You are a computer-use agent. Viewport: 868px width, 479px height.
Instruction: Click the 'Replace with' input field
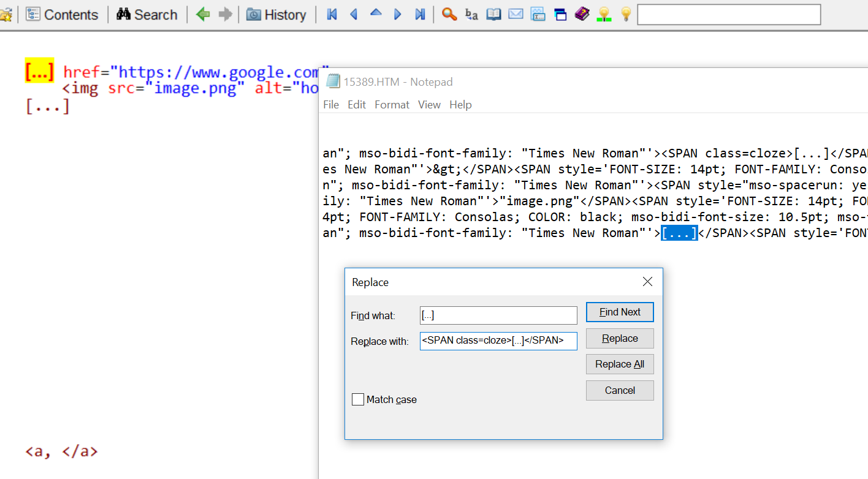[498, 341]
